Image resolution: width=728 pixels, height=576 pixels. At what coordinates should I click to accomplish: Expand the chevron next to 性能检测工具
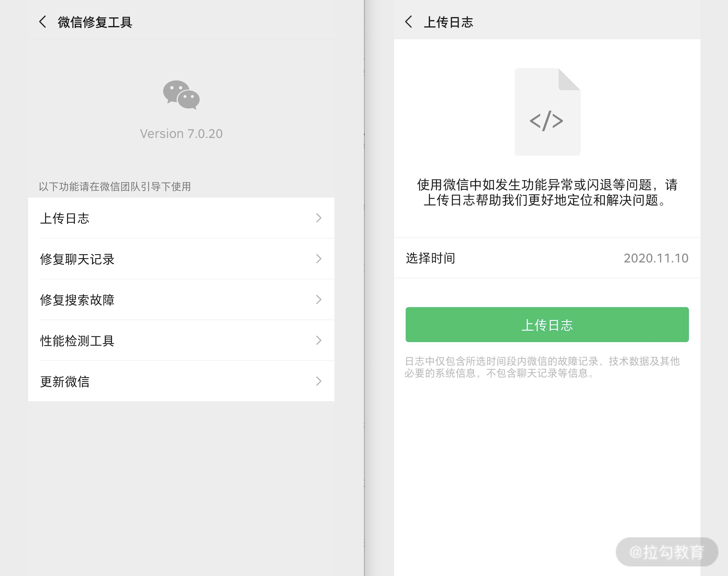(319, 340)
